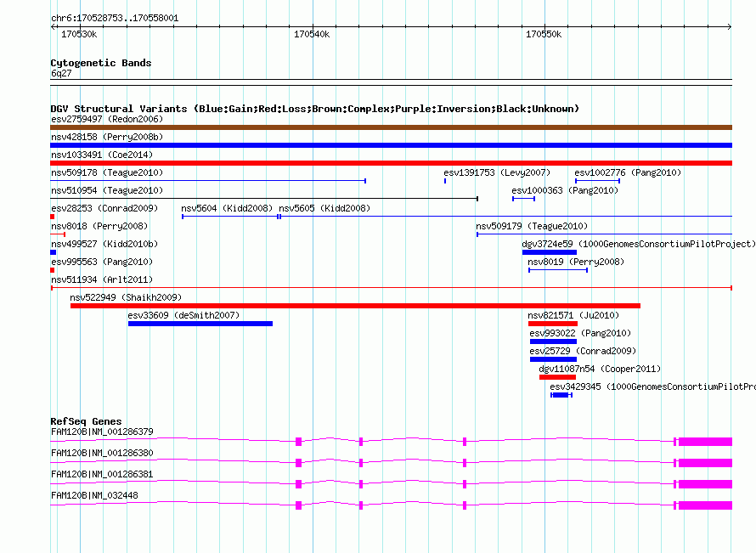Open variant nsv428158 (Perry2008b) label
Image resolution: width=756 pixels, height=553 pixels.
click(x=107, y=137)
